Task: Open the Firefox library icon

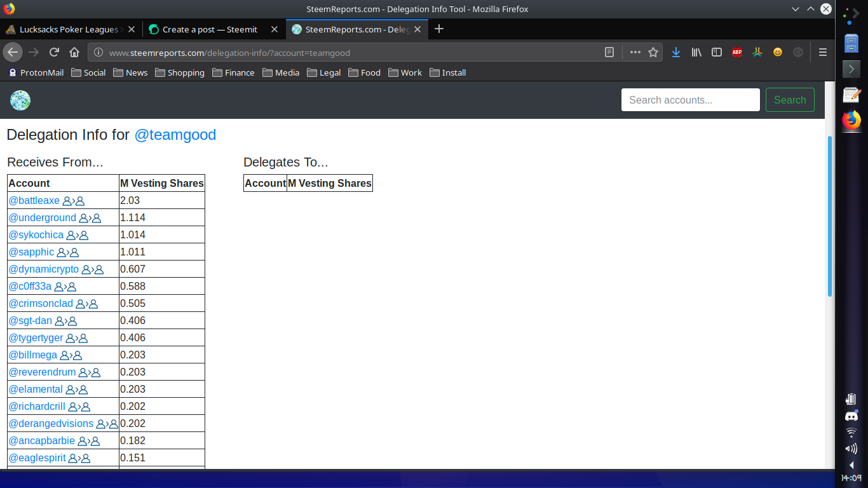Action: click(x=696, y=52)
